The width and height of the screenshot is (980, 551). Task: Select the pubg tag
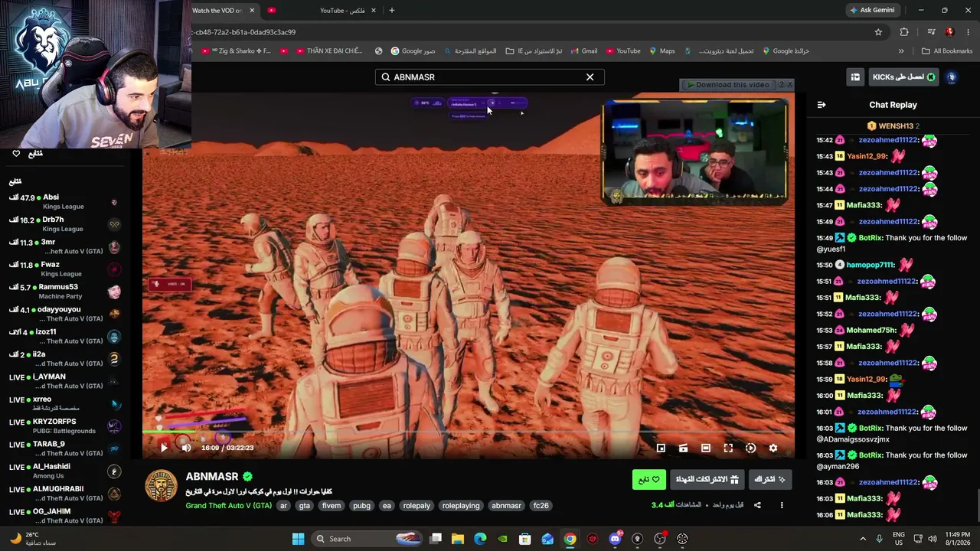pyautogui.click(x=361, y=506)
